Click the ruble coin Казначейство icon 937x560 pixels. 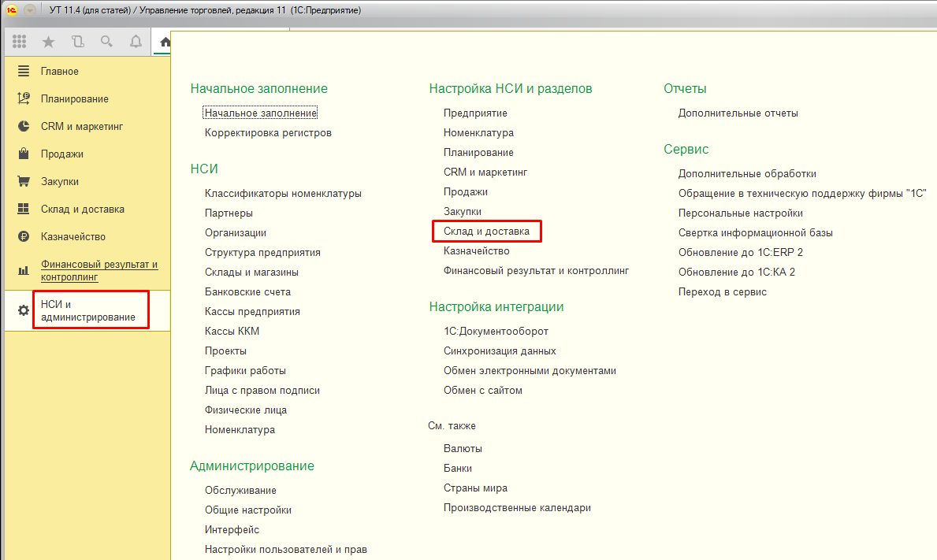coord(24,237)
